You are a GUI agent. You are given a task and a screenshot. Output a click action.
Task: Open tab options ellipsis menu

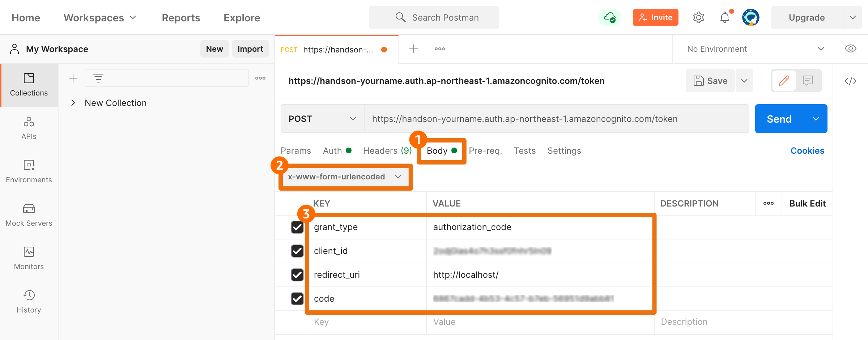[440, 49]
